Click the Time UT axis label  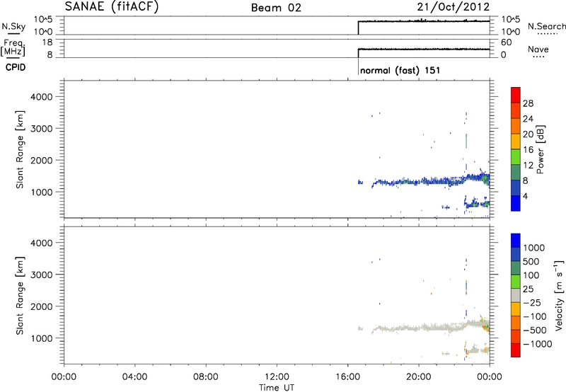point(277,388)
